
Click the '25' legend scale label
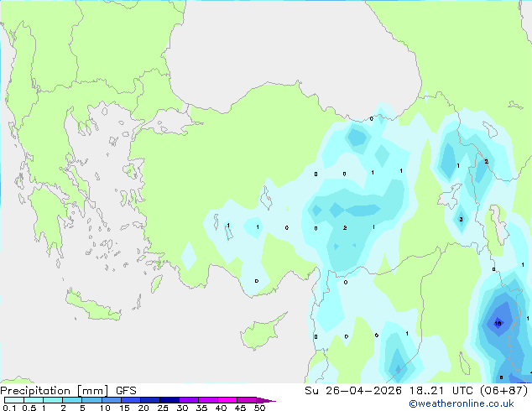pyautogui.click(x=163, y=408)
